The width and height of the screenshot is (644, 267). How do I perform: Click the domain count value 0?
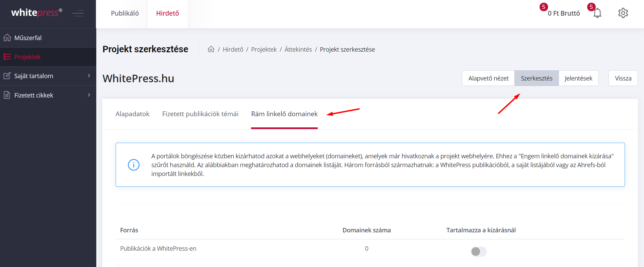(x=367, y=248)
